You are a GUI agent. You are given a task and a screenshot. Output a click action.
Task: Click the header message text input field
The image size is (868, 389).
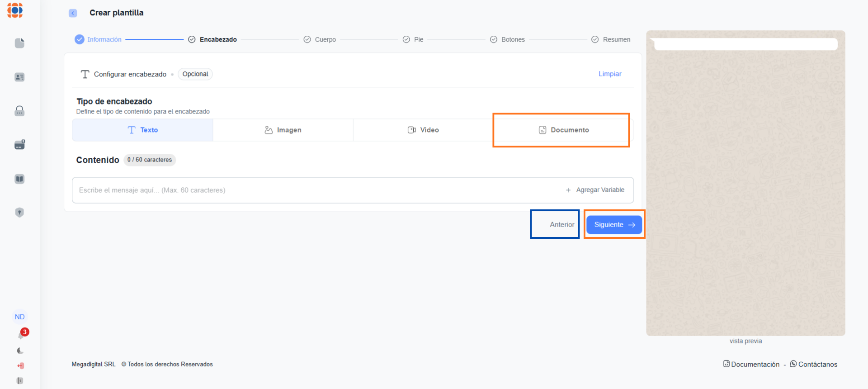tap(316, 190)
